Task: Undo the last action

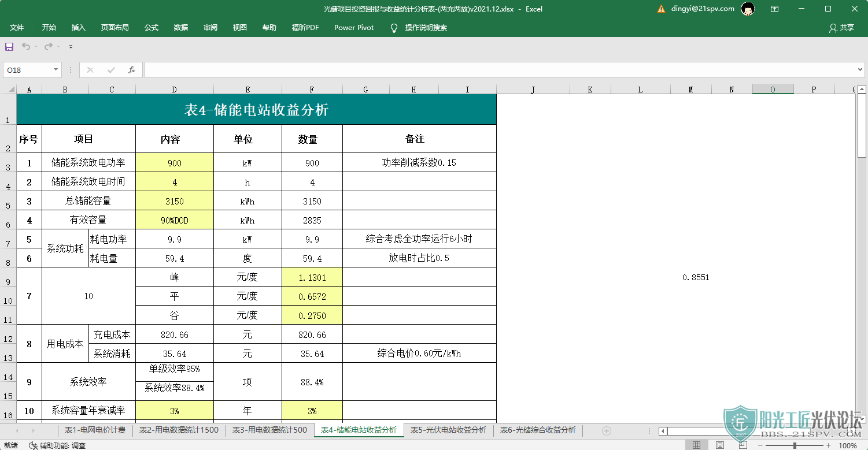Action: click(x=26, y=46)
